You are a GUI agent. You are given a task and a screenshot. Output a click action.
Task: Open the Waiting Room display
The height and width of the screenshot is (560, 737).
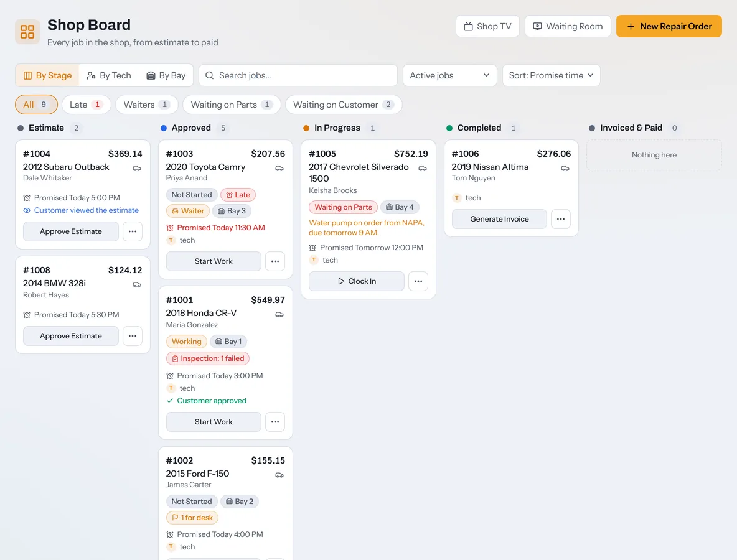coord(568,26)
